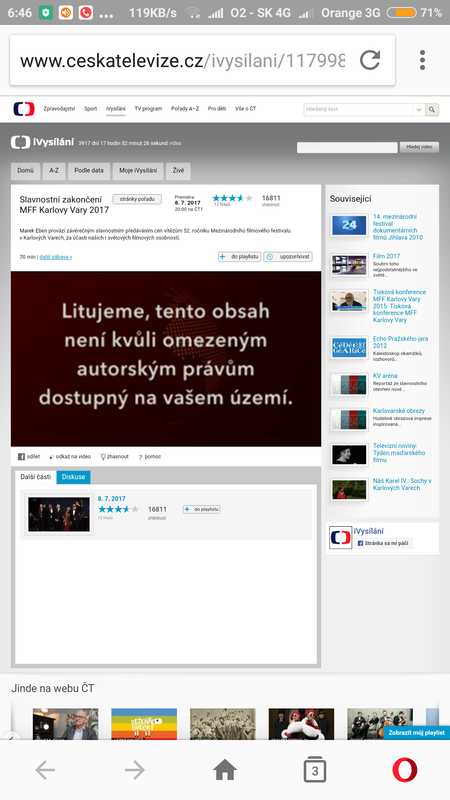Click the iVysílání video search field
This screenshot has width=450, height=800.
tap(347, 147)
